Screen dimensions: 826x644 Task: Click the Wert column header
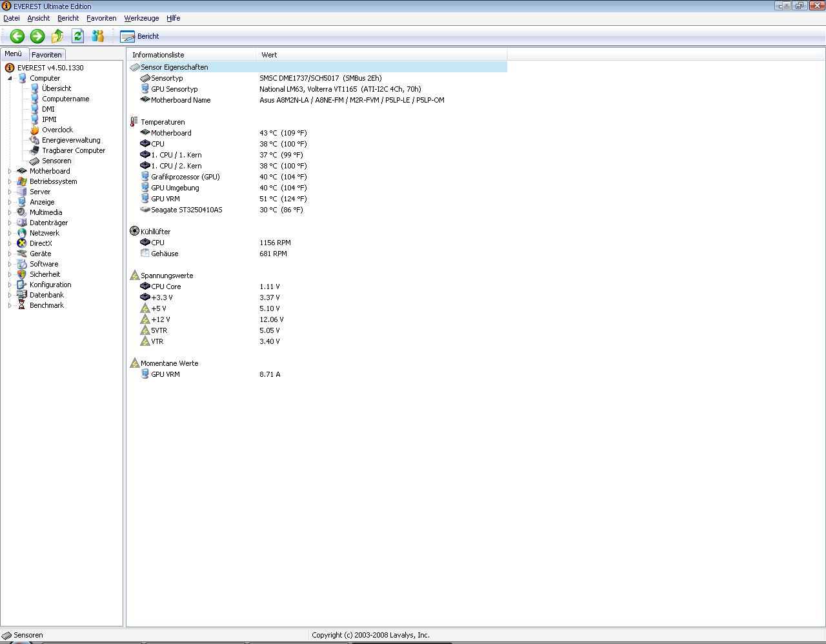pyautogui.click(x=381, y=55)
